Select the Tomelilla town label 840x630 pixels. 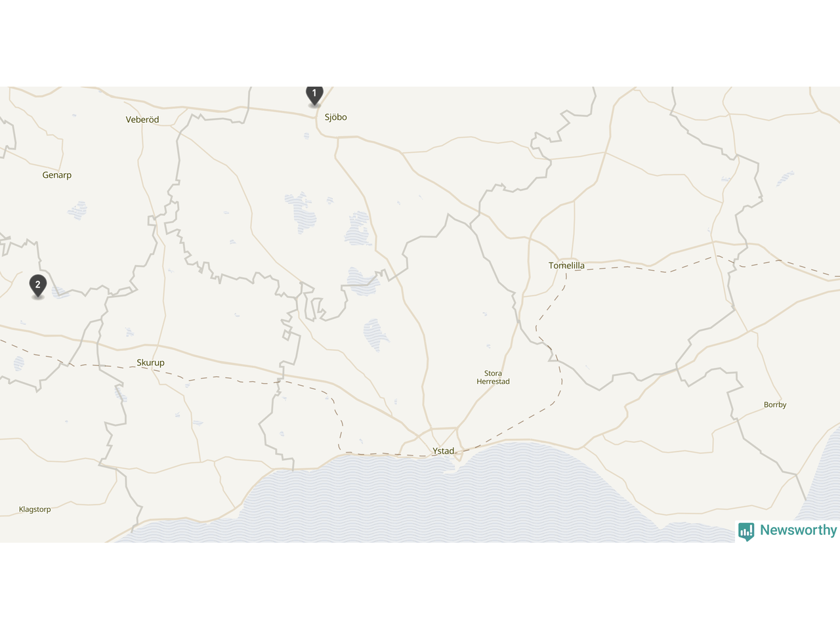pos(566,266)
